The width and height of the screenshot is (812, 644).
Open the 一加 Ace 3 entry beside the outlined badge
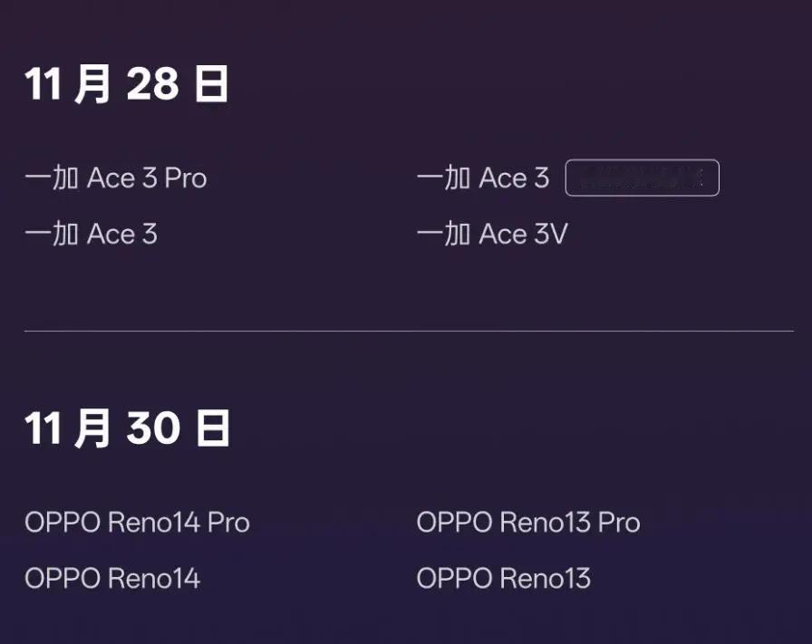483,178
